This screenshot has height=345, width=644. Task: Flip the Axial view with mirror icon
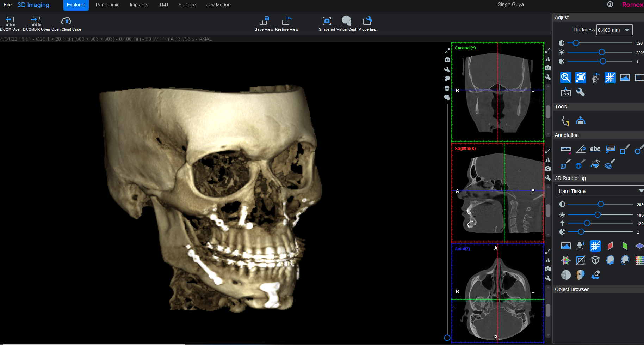(x=548, y=260)
